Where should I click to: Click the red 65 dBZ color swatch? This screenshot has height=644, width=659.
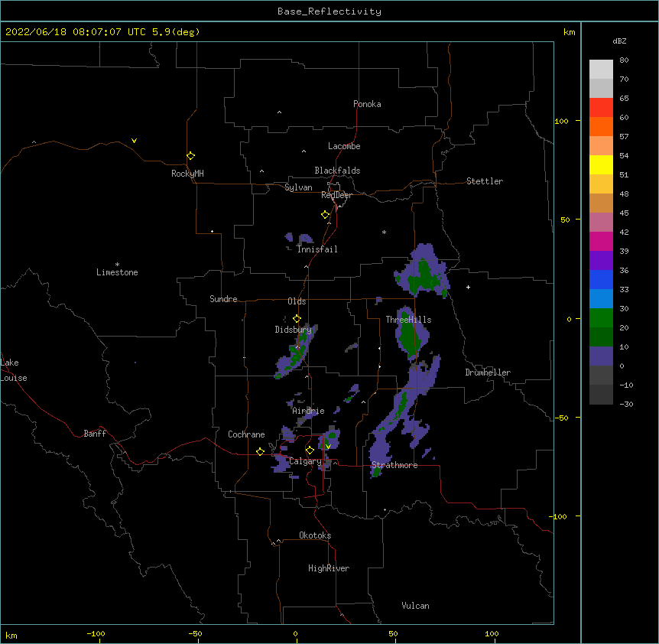pyautogui.click(x=601, y=107)
